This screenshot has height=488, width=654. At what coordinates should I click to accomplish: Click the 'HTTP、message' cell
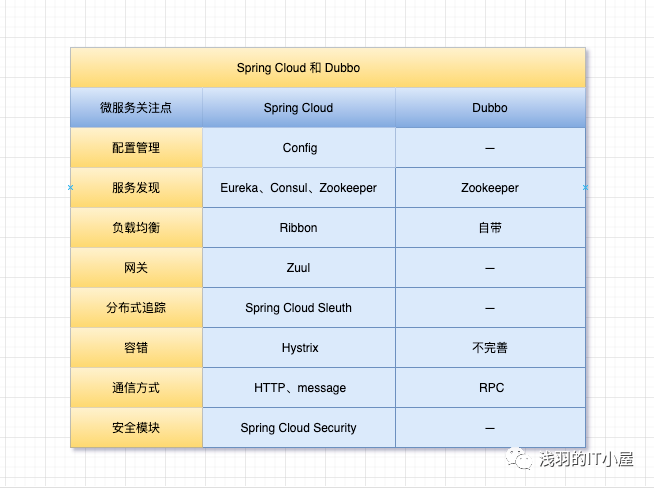[299, 388]
